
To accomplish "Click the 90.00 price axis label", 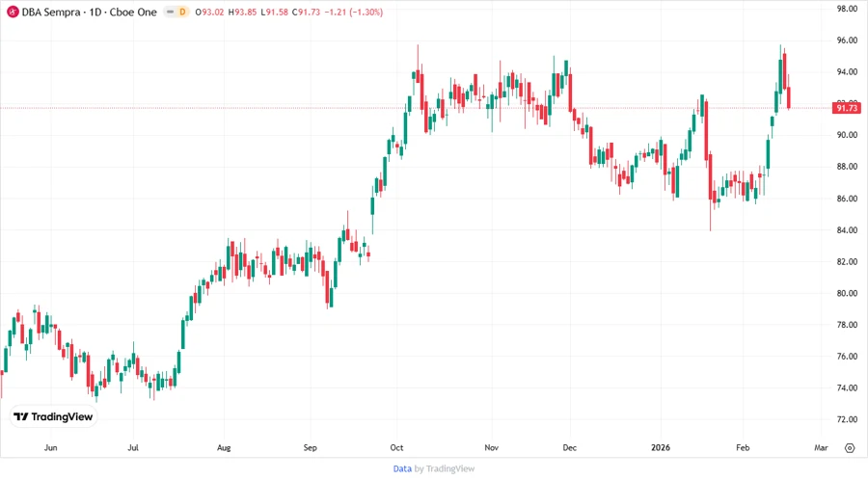I will 847,135.
